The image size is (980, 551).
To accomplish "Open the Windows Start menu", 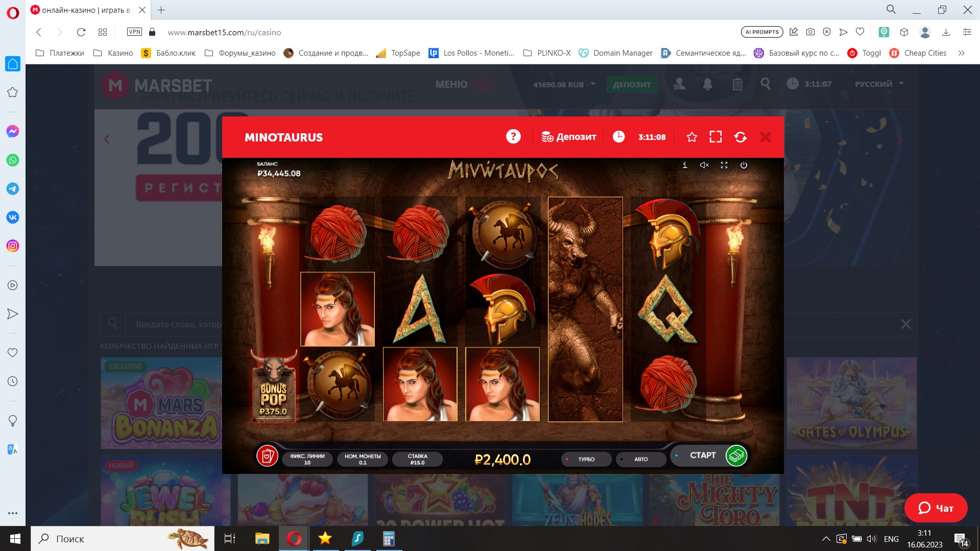I will coord(15,539).
